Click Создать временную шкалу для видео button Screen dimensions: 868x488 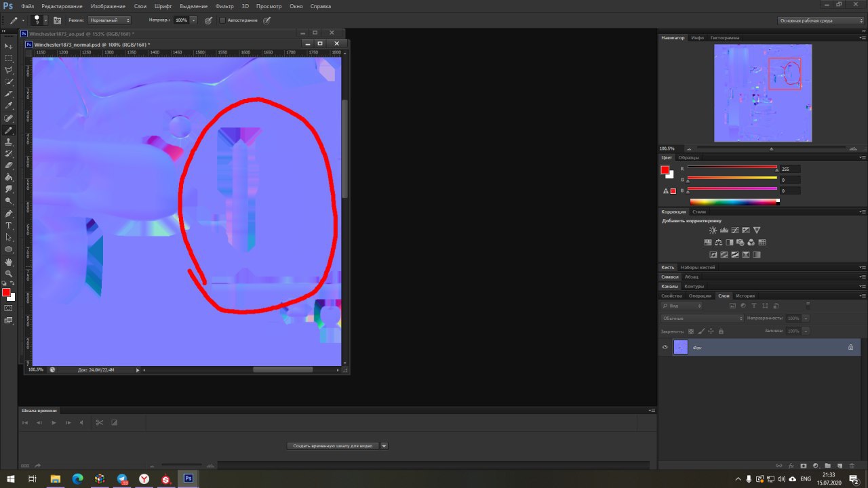click(333, 446)
